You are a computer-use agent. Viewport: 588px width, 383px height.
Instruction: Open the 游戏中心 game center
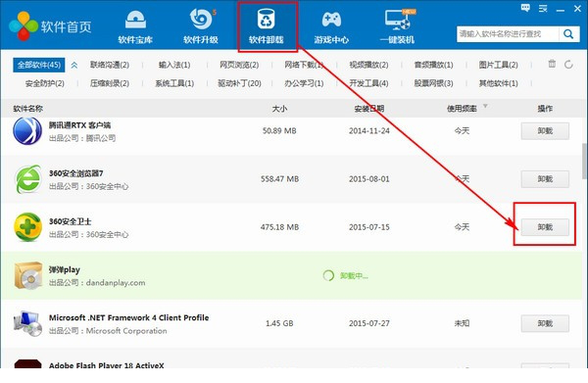(x=331, y=26)
